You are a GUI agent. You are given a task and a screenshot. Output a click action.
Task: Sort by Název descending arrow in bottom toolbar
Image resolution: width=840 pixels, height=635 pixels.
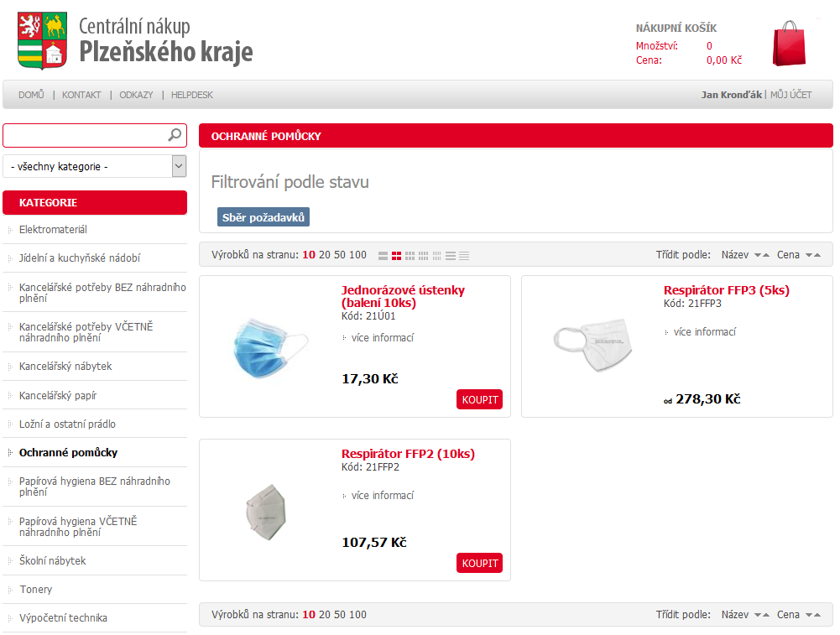758,615
